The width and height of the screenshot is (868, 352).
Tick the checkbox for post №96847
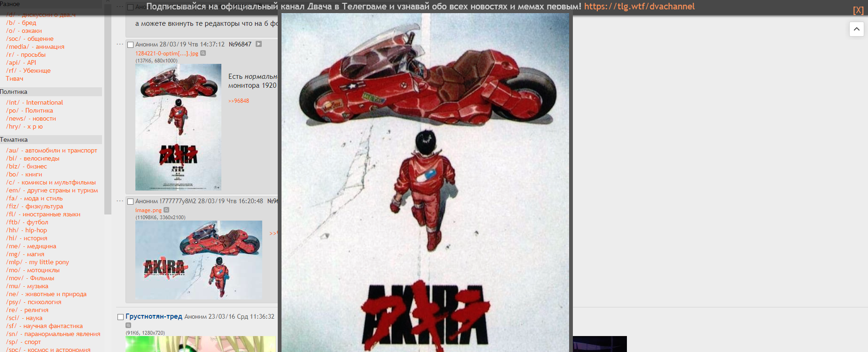tap(131, 45)
